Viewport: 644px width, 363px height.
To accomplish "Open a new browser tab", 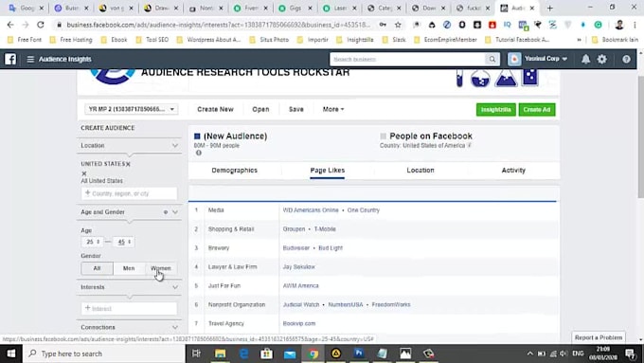I will (549, 8).
